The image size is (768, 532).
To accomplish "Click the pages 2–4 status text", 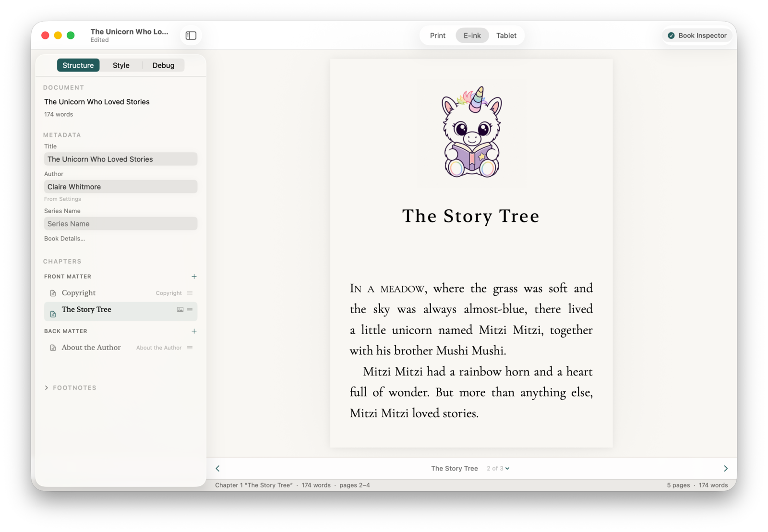I will (355, 485).
